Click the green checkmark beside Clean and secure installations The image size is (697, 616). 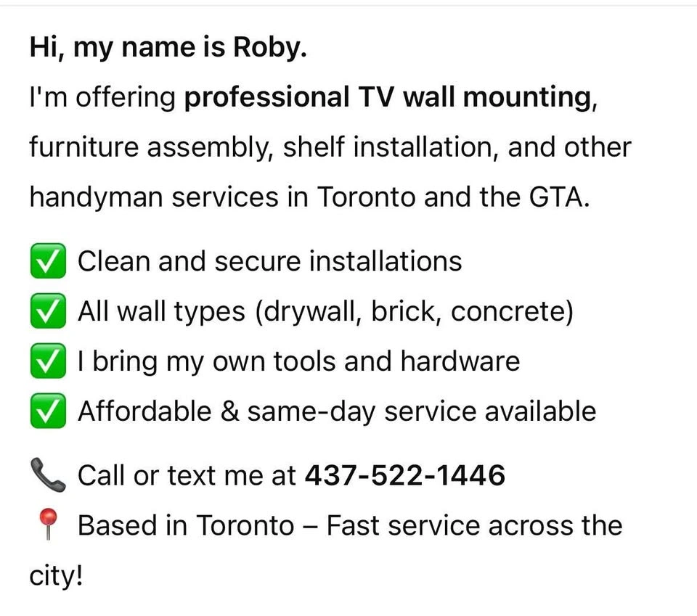tap(48, 260)
